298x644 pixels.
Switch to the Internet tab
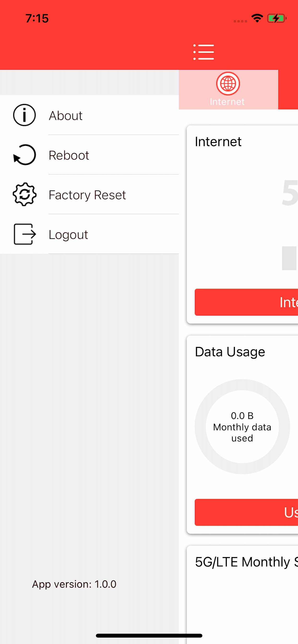228,90
